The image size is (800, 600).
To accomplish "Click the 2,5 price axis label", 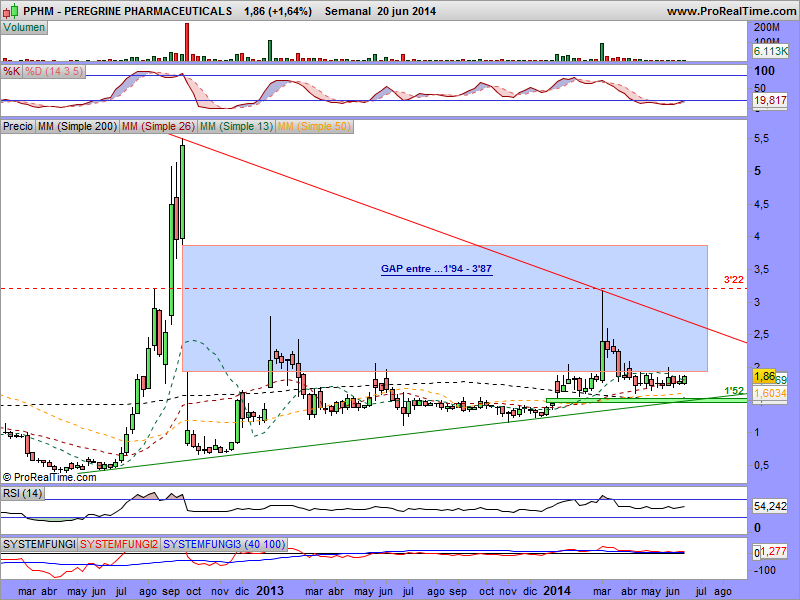I will tap(763, 335).
